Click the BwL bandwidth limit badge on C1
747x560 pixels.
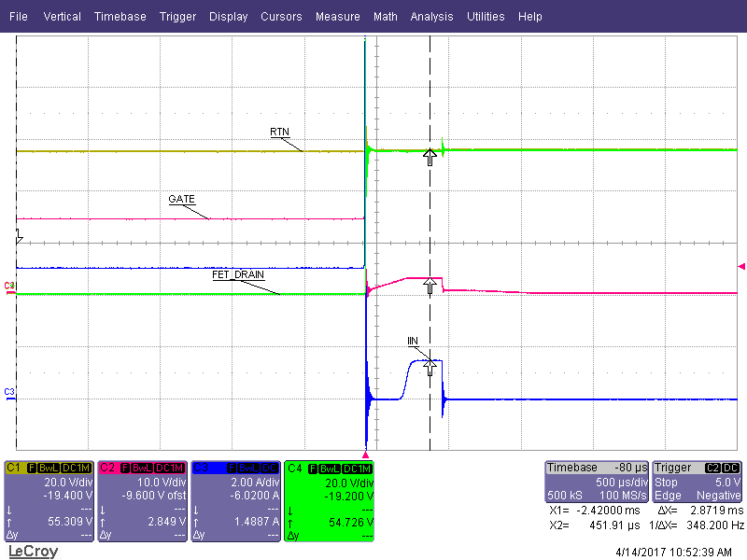click(49, 468)
